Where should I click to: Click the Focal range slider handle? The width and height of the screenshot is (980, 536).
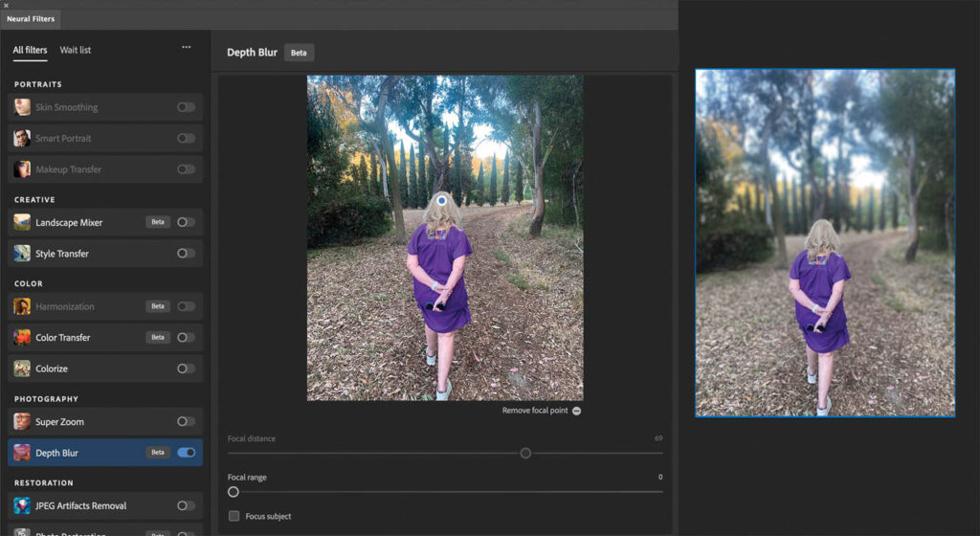pos(234,492)
